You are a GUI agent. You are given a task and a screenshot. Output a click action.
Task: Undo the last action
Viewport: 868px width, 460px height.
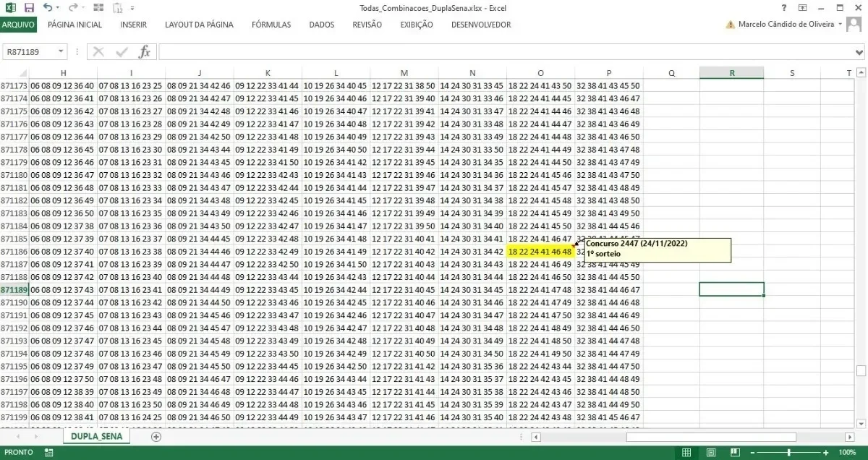tap(47, 8)
